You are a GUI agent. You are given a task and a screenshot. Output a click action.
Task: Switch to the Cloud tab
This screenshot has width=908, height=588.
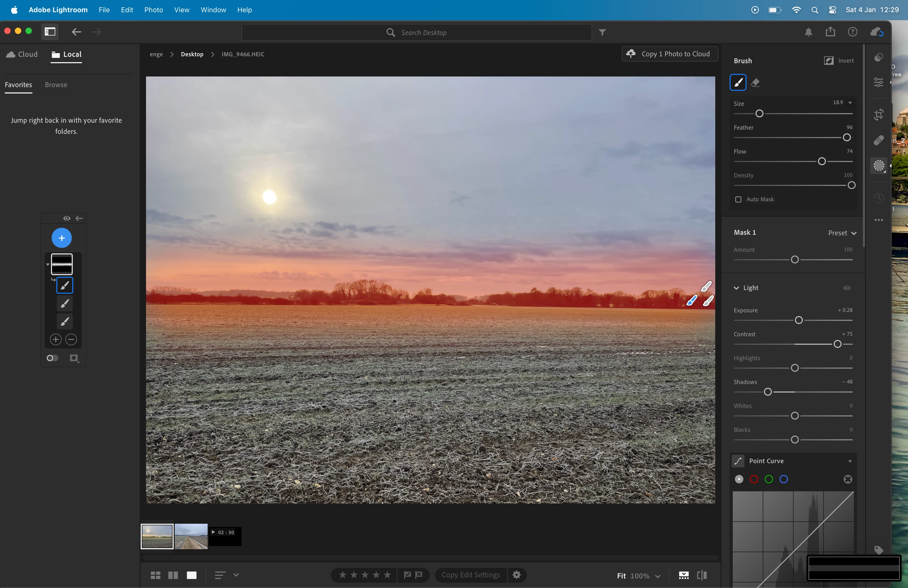click(22, 54)
